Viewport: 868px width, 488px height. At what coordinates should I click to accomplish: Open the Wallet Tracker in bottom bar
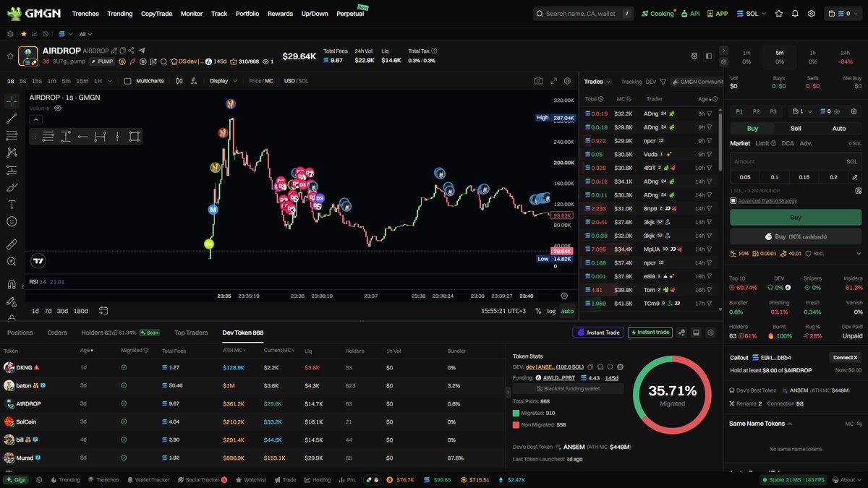pyautogui.click(x=149, y=480)
